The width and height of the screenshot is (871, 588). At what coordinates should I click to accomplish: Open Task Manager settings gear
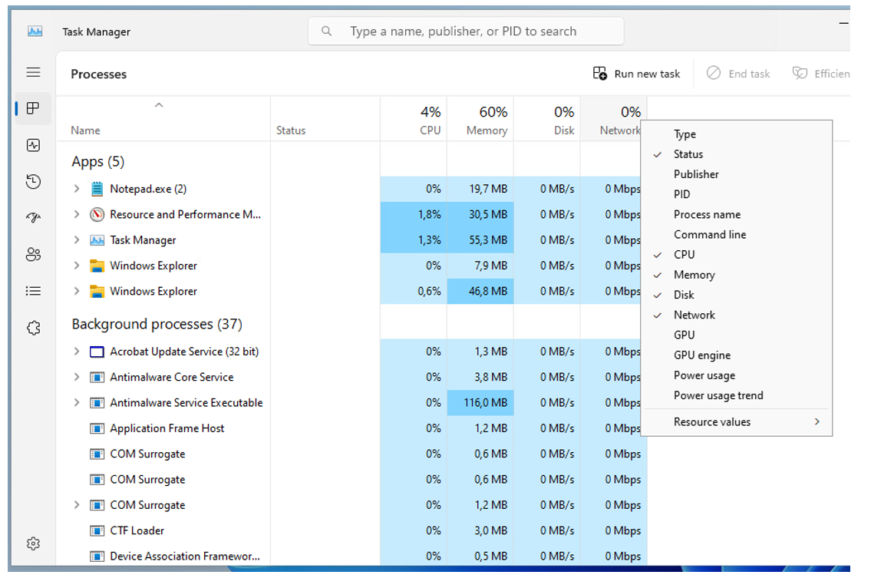pyautogui.click(x=33, y=543)
